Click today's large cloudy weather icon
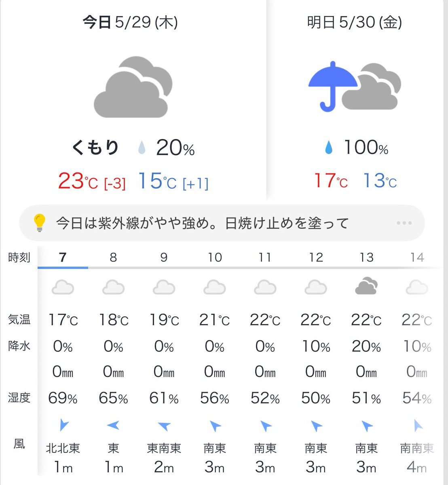The image size is (448, 485). tap(133, 87)
